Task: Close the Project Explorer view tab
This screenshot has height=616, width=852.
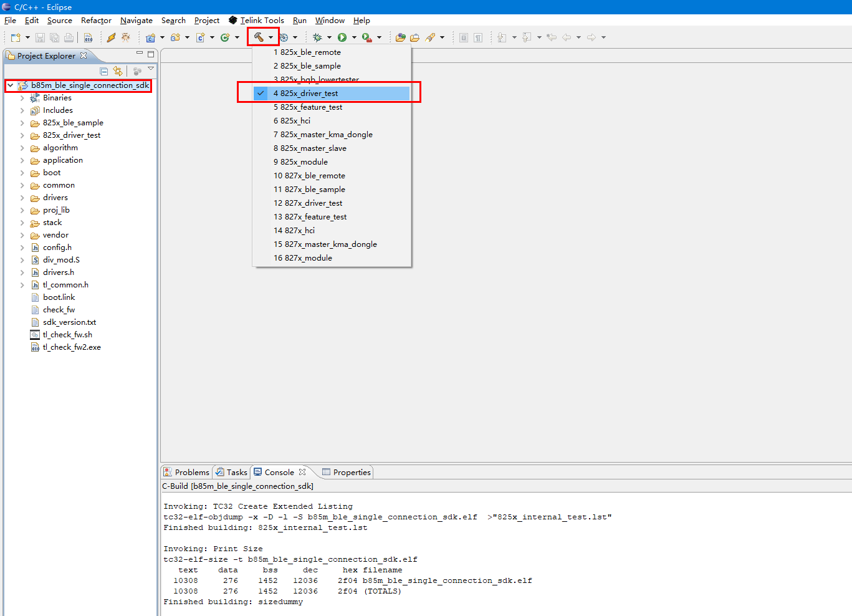Action: (84, 55)
